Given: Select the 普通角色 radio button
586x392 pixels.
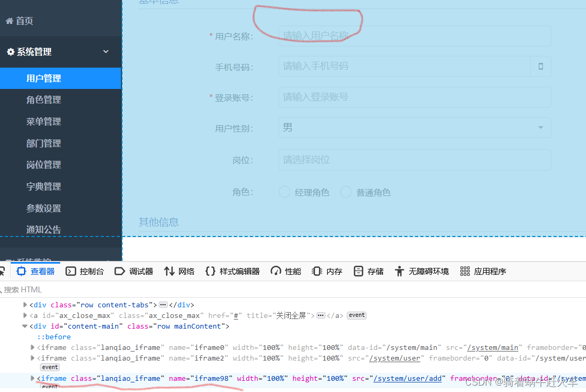Looking at the screenshot, I should [345, 192].
